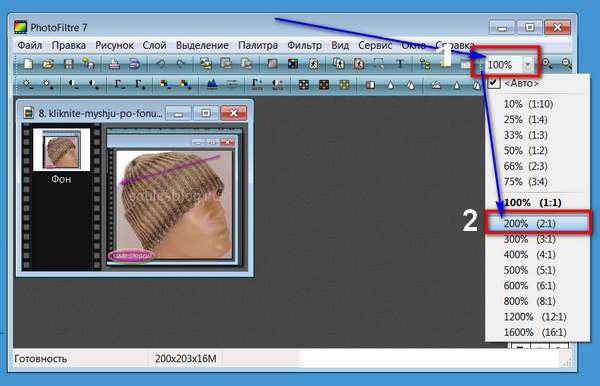
Task: Expand the 100% zoom dropdown arrow
Action: click(x=528, y=64)
